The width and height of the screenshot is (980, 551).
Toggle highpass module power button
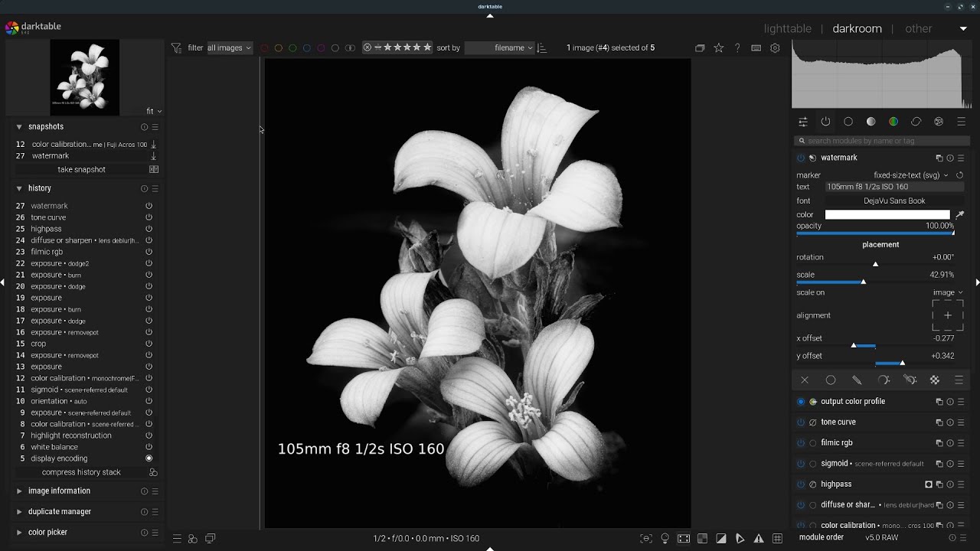tap(801, 484)
